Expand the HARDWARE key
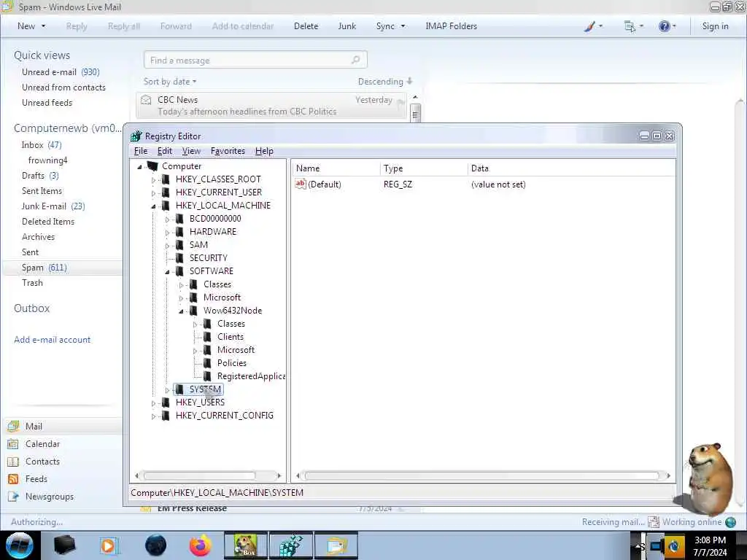747x560 pixels. click(x=167, y=233)
